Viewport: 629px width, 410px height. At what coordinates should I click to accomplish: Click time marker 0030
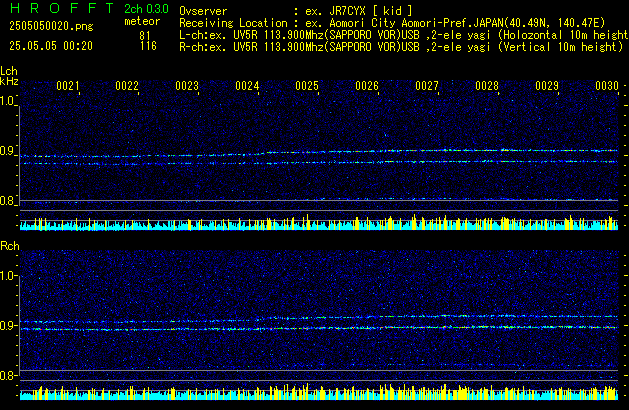[607, 86]
